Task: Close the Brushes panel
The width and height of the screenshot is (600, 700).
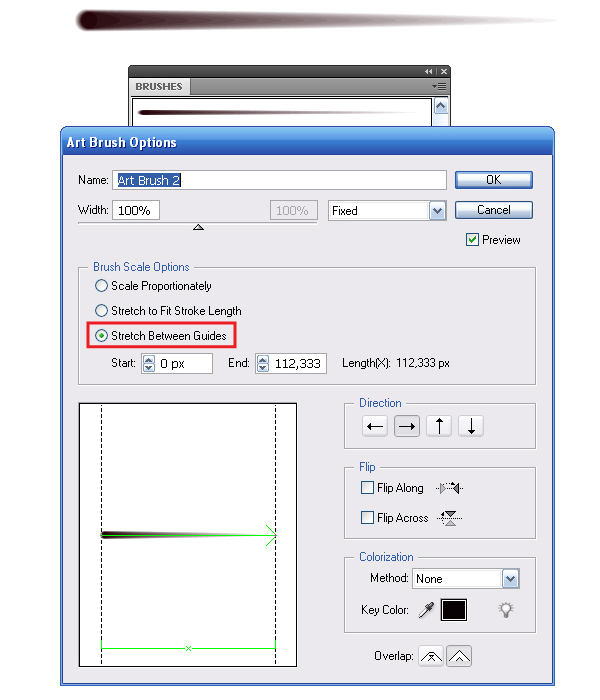Action: click(444, 71)
